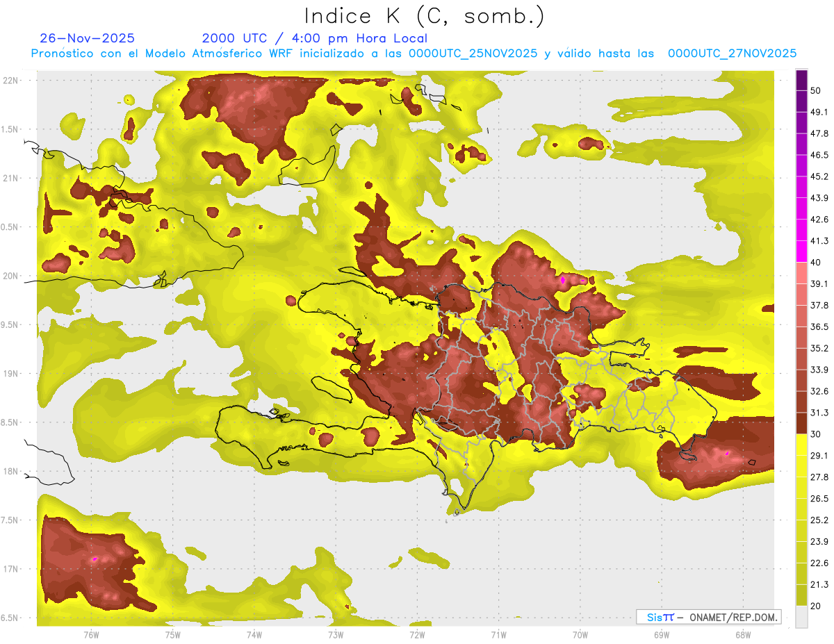
Task: Click the "SisTT - ONAMET/REP.DOM." credit box
Action: coord(708,617)
